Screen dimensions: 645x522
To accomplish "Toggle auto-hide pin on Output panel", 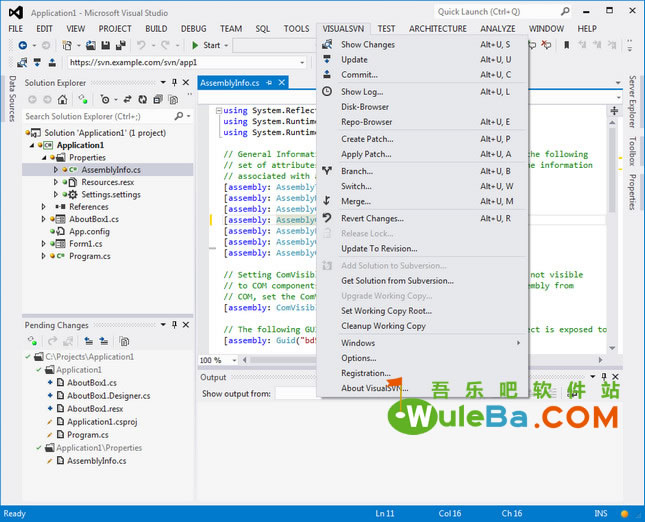I will pos(604,376).
